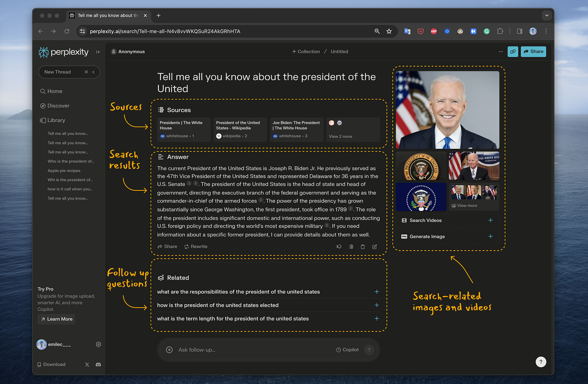Start a New Thread
This screenshot has height=384, width=588.
[69, 72]
